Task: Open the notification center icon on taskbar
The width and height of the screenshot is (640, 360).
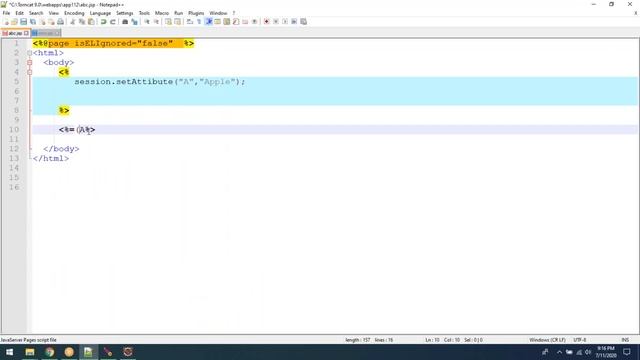Action: [627, 352]
